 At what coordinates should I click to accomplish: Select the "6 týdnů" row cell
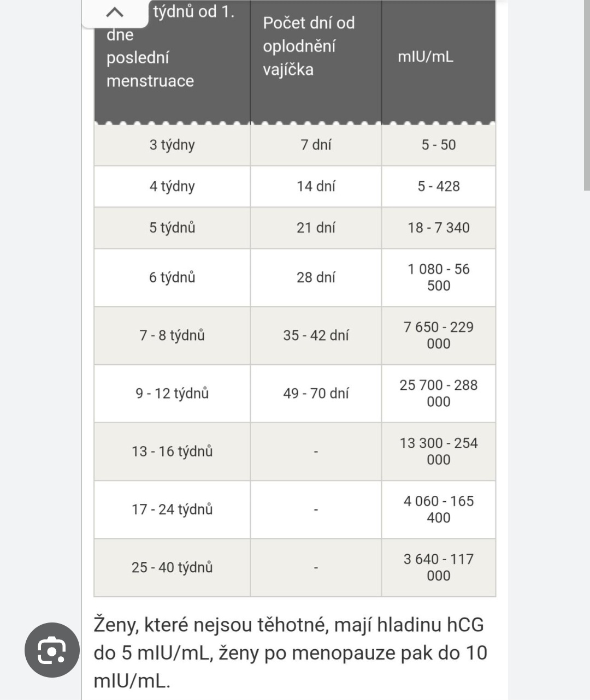[x=172, y=277]
